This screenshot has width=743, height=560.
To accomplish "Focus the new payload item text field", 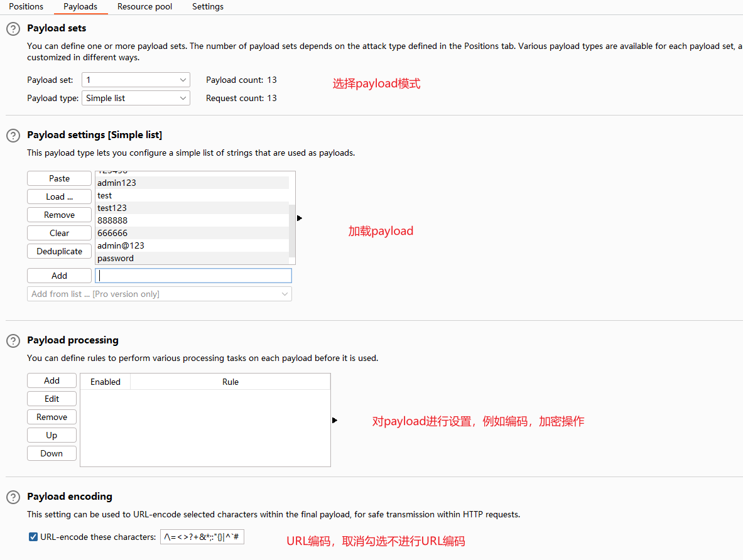I will (193, 276).
